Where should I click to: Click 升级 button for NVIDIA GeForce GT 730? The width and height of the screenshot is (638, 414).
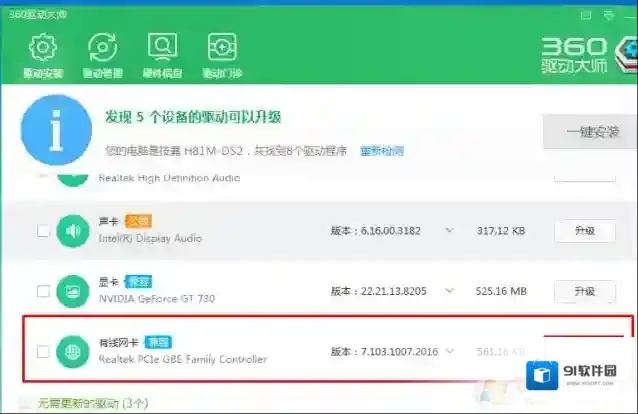coord(585,291)
